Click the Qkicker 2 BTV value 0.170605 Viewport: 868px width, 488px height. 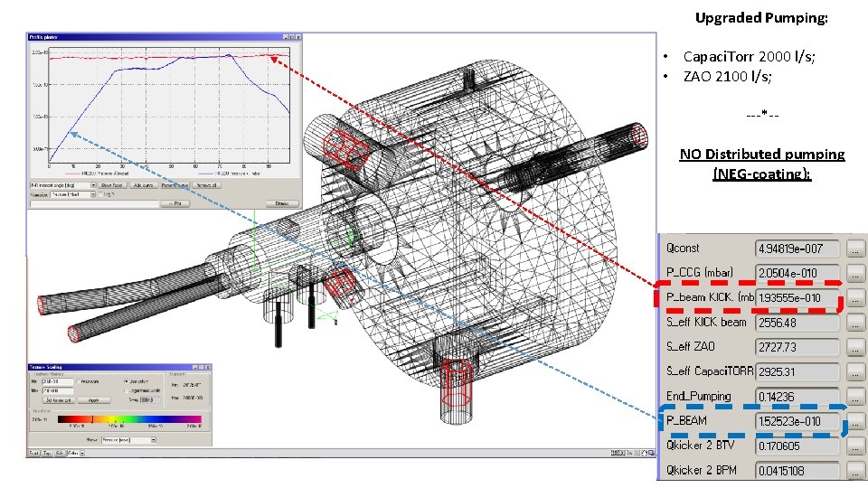coord(797,446)
